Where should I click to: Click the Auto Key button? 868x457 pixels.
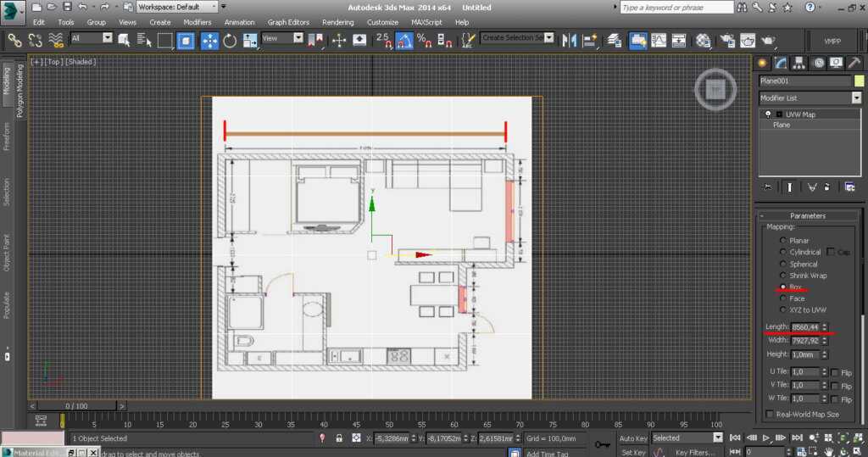(632, 438)
